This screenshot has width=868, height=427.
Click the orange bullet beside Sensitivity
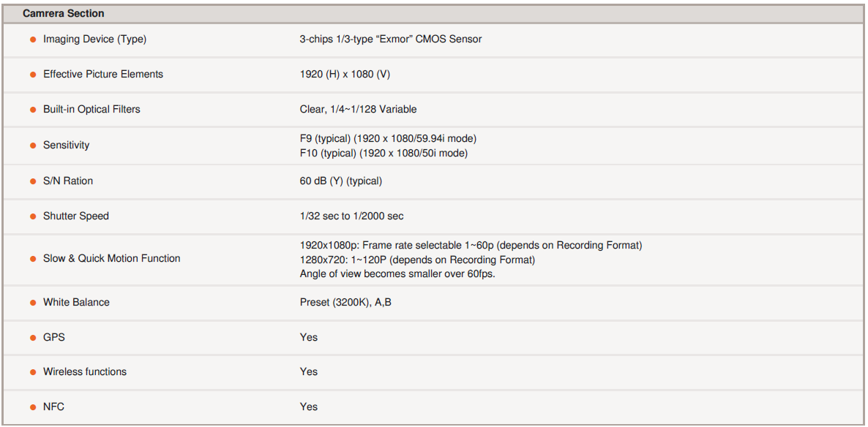33,146
